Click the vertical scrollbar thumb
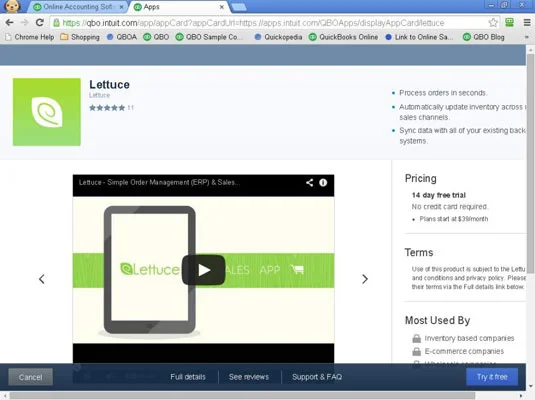Image resolution: width=535 pixels, height=400 pixels. coord(530,164)
